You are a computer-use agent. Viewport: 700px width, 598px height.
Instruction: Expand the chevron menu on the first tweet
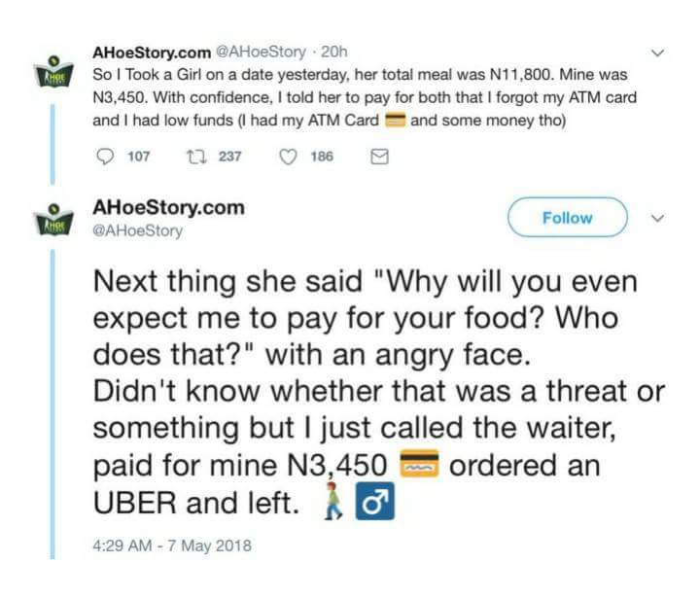pyautogui.click(x=658, y=51)
